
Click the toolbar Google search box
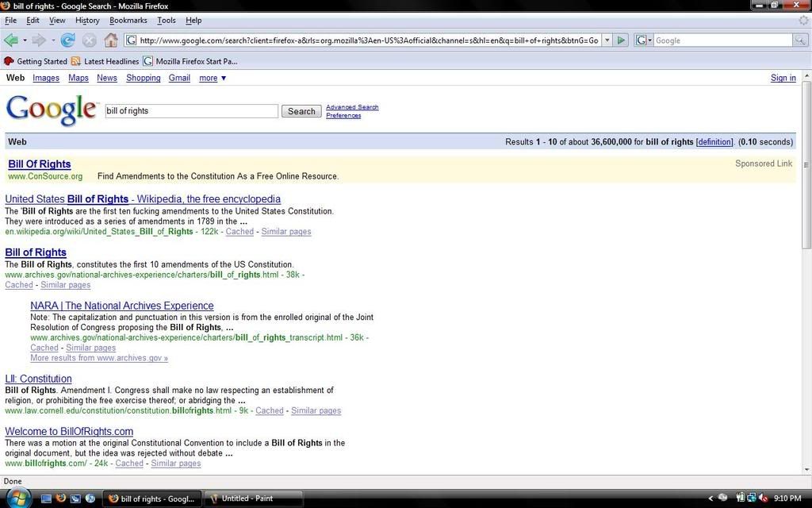pyautogui.click(x=723, y=40)
